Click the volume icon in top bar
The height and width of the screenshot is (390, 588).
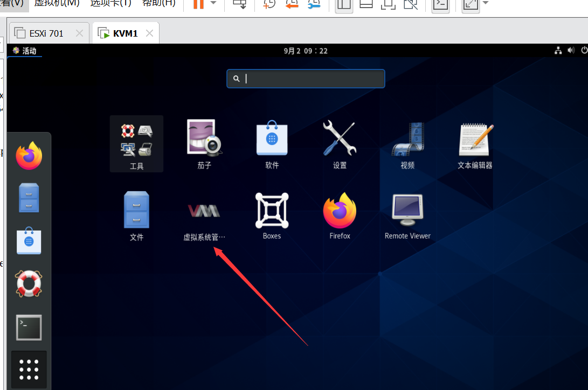(571, 50)
